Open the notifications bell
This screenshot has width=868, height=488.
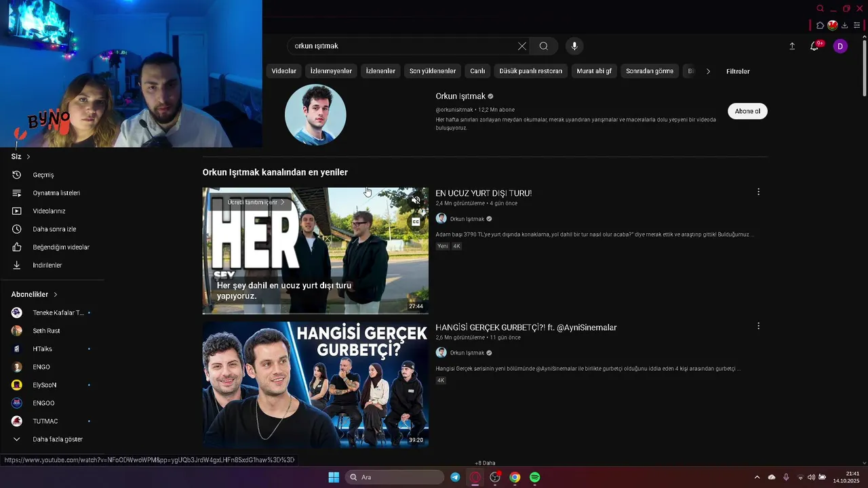814,46
